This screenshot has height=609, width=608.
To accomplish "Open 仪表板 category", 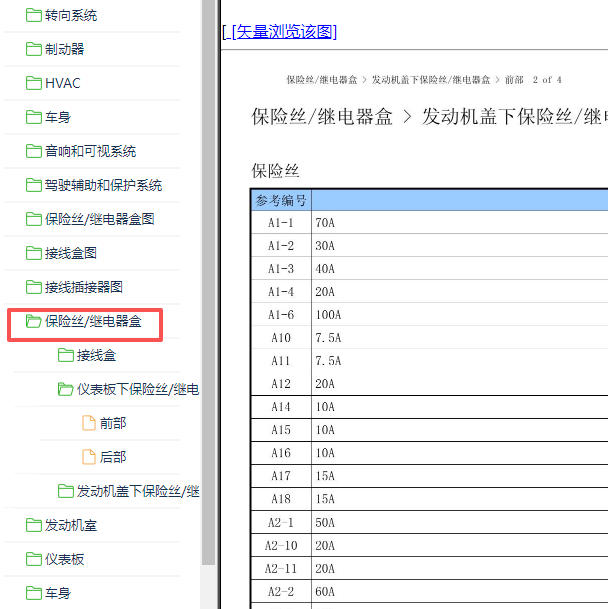I will [64, 559].
